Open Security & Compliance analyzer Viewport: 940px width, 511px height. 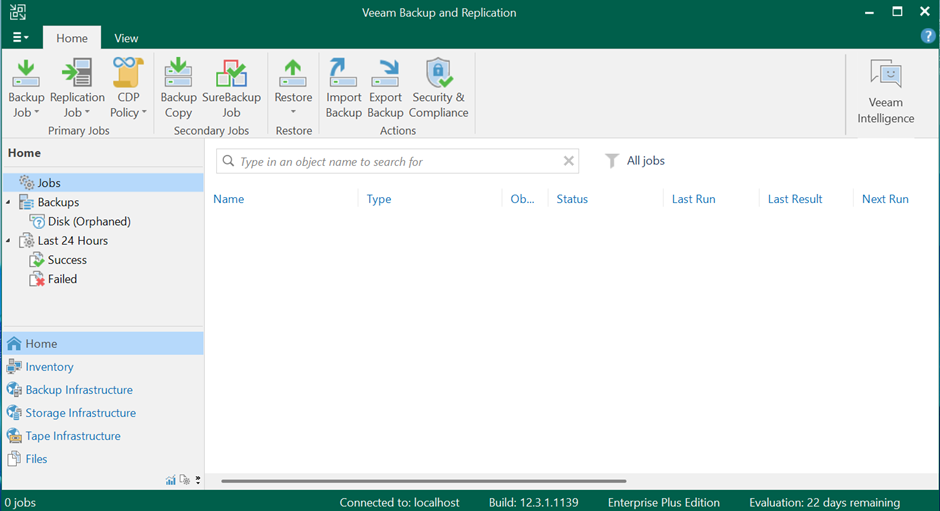click(438, 73)
